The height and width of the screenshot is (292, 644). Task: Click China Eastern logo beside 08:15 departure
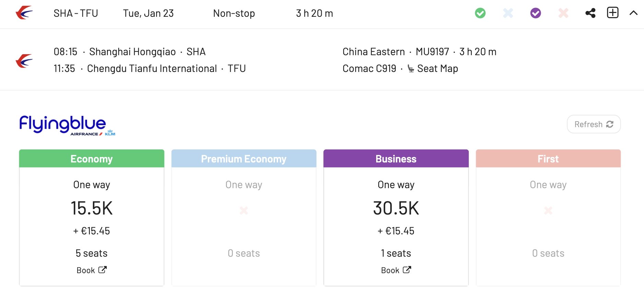24,61
